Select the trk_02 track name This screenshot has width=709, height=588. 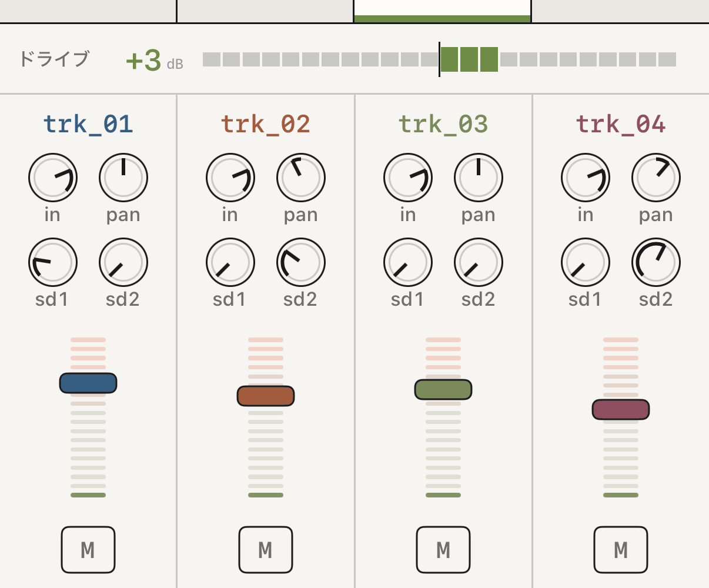tap(266, 124)
